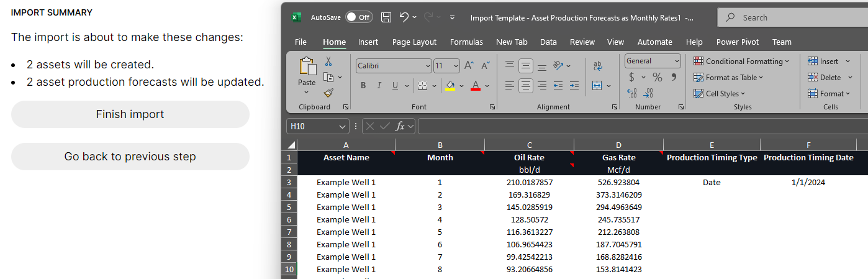Click the Undo arrow icon

tap(404, 17)
